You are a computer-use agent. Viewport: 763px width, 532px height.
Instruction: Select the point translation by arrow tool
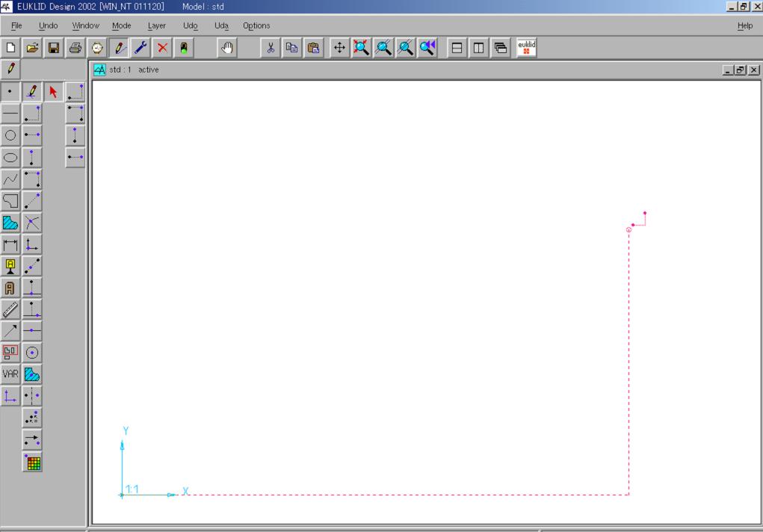(32, 439)
